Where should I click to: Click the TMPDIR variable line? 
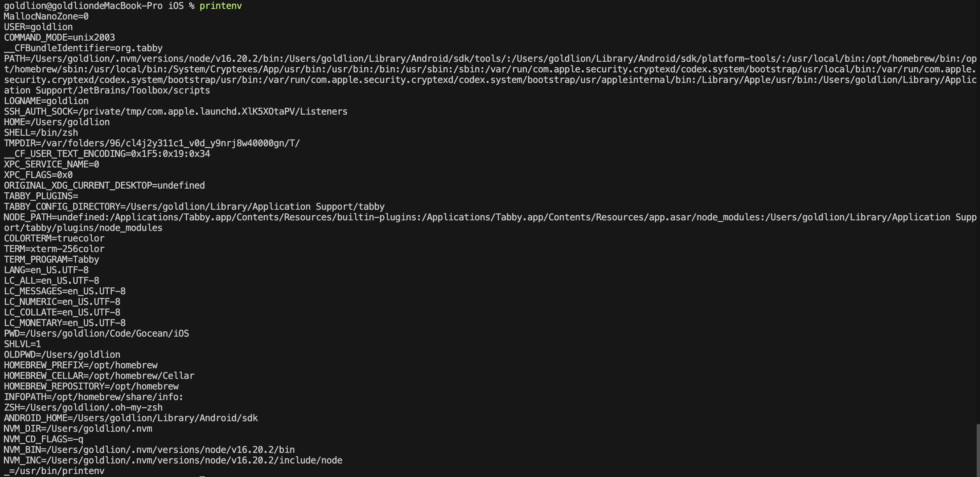point(152,143)
